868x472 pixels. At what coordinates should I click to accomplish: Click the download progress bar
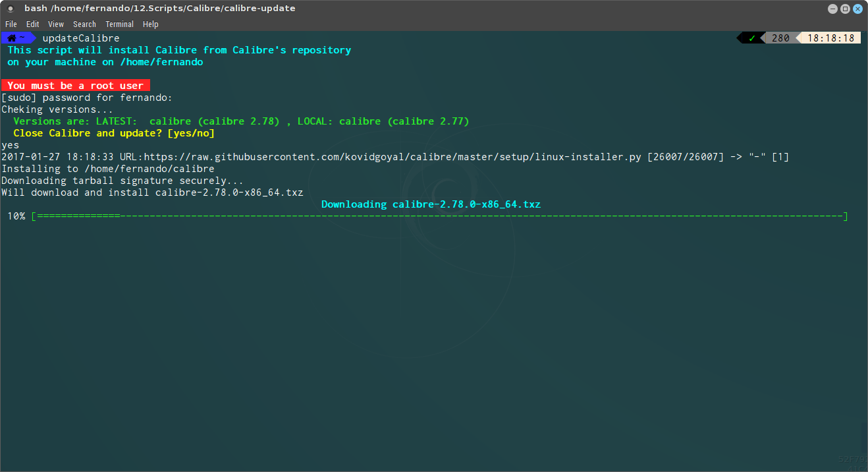tap(439, 216)
